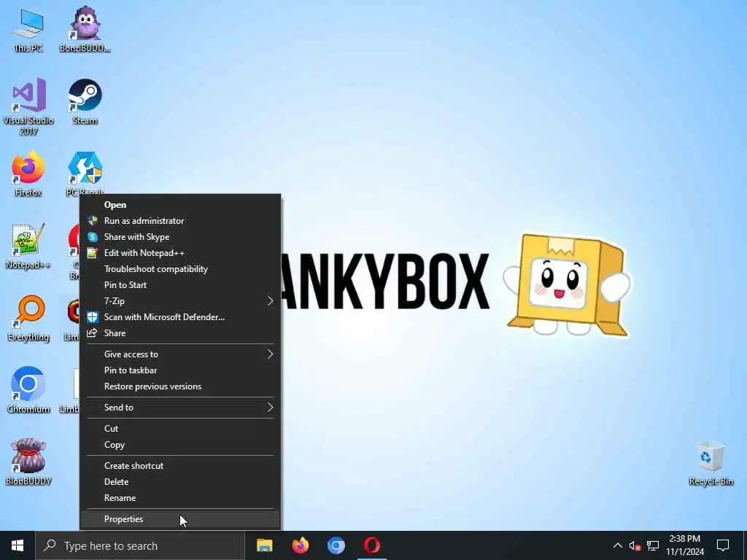747x560 pixels.
Task: Choose Edit with Notepad++
Action: tap(181, 253)
